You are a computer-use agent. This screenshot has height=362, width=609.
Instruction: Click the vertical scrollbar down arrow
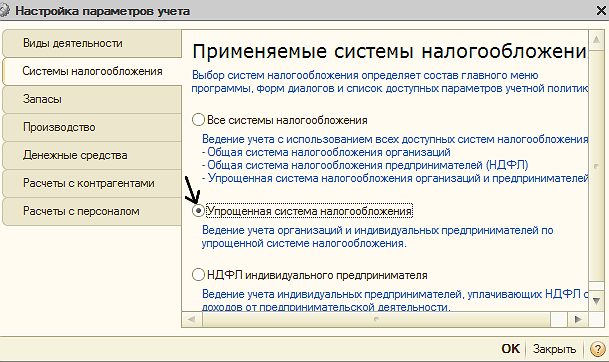(x=596, y=301)
